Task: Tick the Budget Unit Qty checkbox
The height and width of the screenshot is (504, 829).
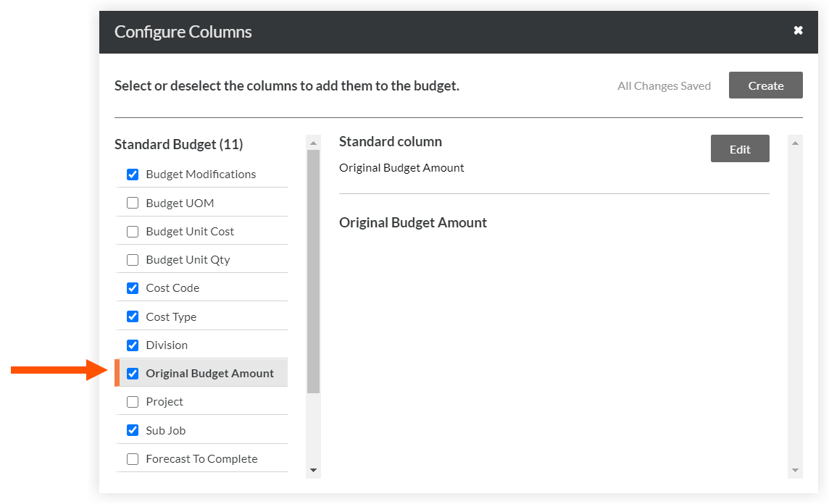Action: (x=133, y=260)
